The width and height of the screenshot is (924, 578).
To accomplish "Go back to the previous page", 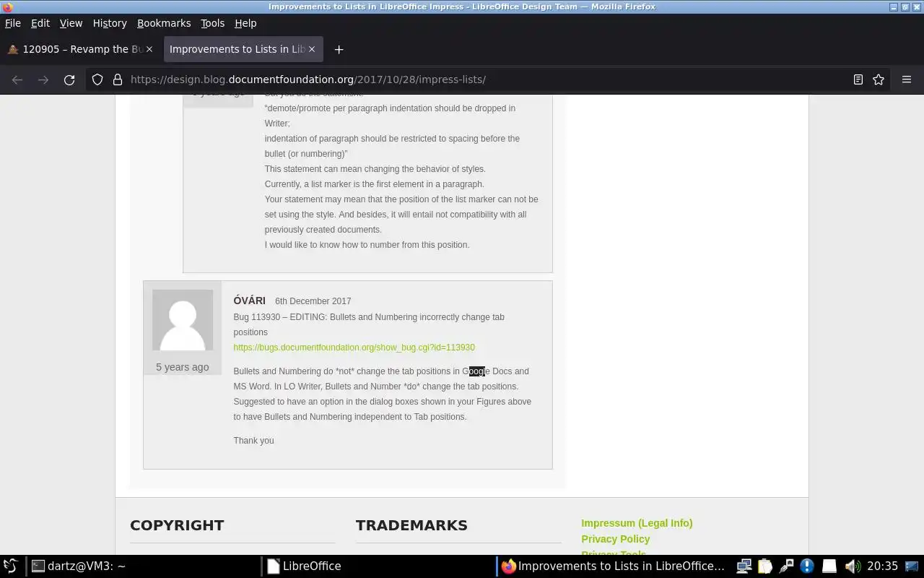I will click(x=17, y=79).
